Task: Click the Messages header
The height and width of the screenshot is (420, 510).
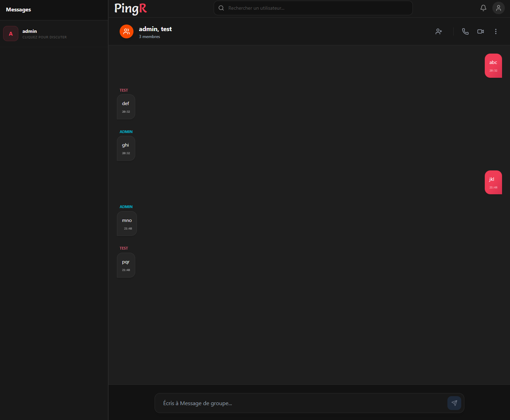Action: coord(18,10)
